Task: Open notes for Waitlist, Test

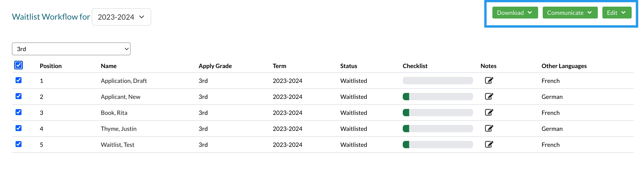Action: click(x=489, y=144)
